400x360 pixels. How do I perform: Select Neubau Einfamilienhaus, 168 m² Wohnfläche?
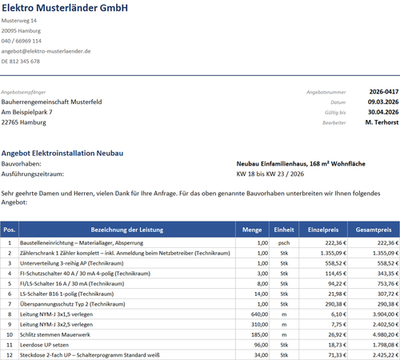[301, 164]
